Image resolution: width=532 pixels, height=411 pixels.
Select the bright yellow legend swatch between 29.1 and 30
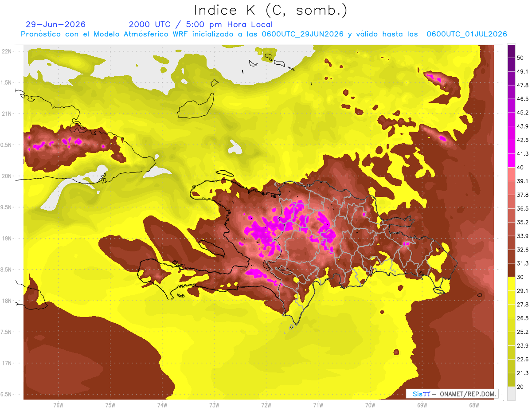[511, 284]
